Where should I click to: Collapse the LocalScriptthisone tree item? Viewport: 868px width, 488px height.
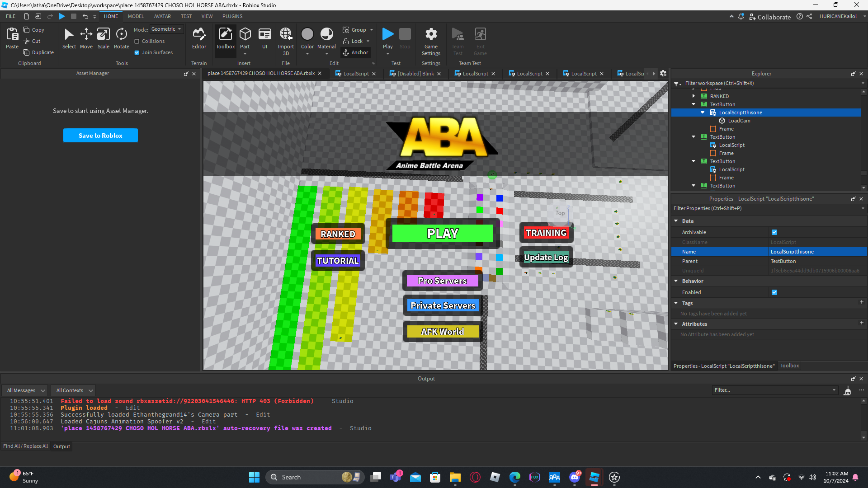[703, 113]
